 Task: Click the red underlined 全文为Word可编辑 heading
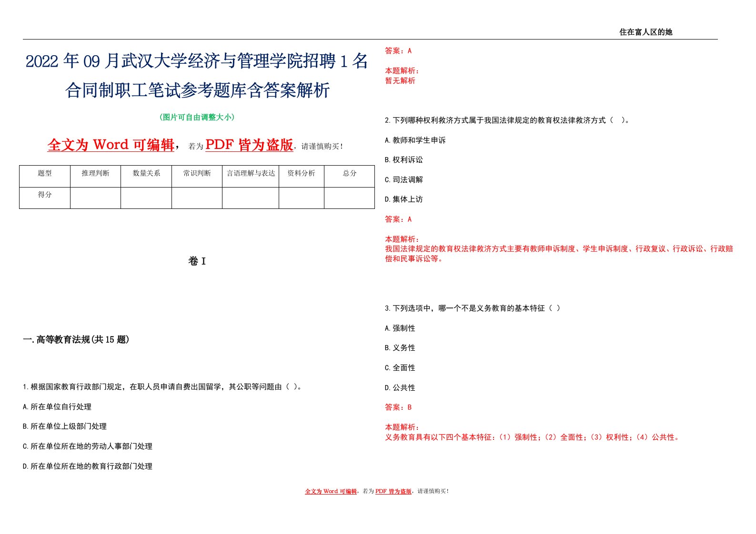pyautogui.click(x=111, y=145)
